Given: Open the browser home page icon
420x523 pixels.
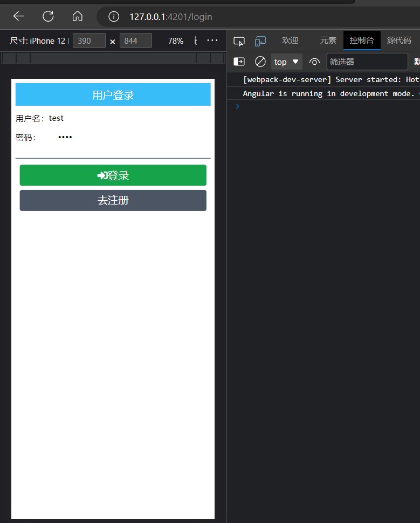Looking at the screenshot, I should coord(77,16).
